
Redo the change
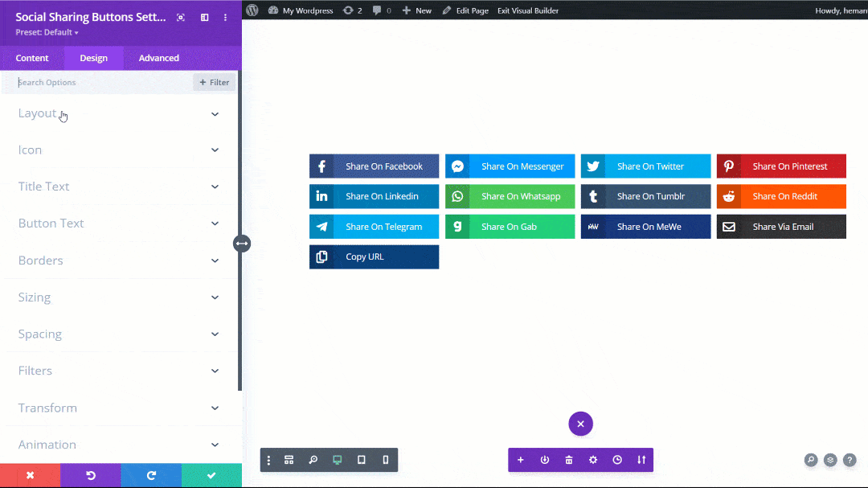(x=151, y=475)
